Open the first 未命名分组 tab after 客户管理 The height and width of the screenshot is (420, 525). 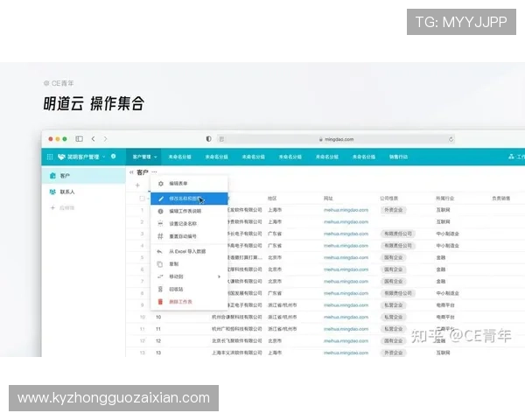(179, 157)
